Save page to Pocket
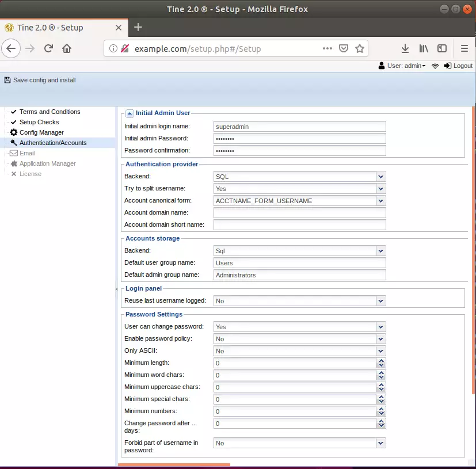This screenshot has height=469, width=476. click(x=344, y=48)
